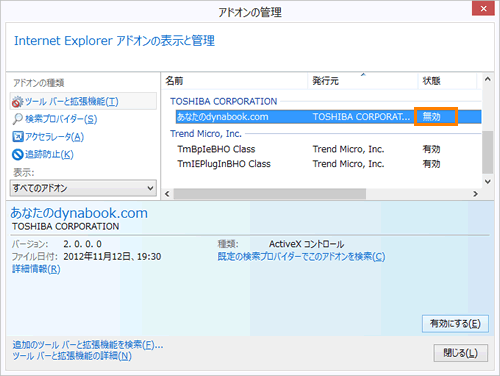Click 有効 status of TmBpIeBHO Class
This screenshot has width=500, height=376.
coord(431,149)
